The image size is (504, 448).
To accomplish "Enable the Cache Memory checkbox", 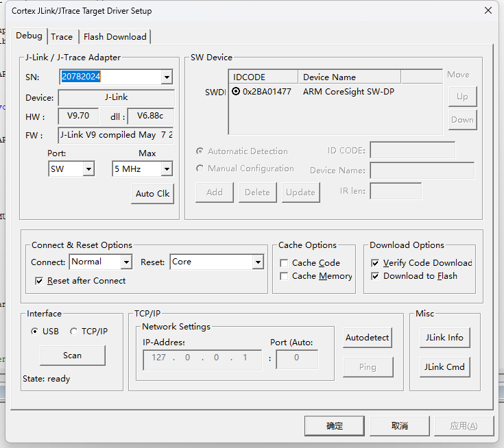I will (284, 276).
